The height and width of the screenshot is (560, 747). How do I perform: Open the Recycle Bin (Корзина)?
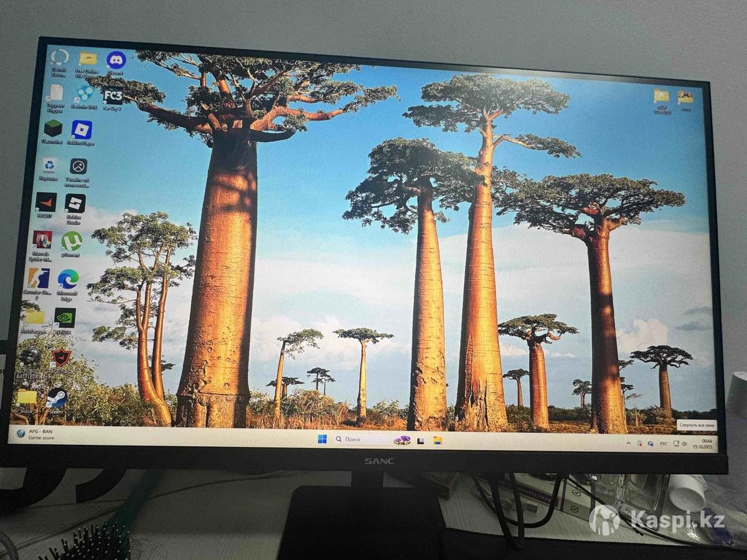pyautogui.click(x=49, y=166)
